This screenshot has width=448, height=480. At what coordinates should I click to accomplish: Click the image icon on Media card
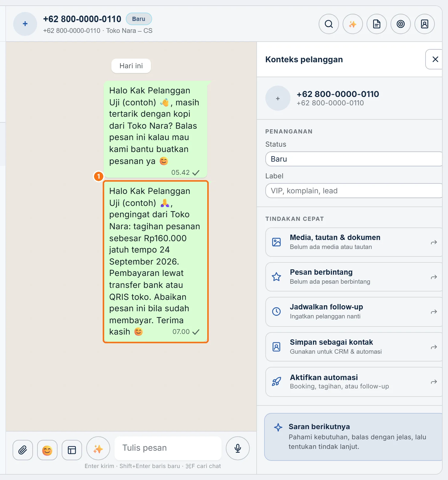276,242
